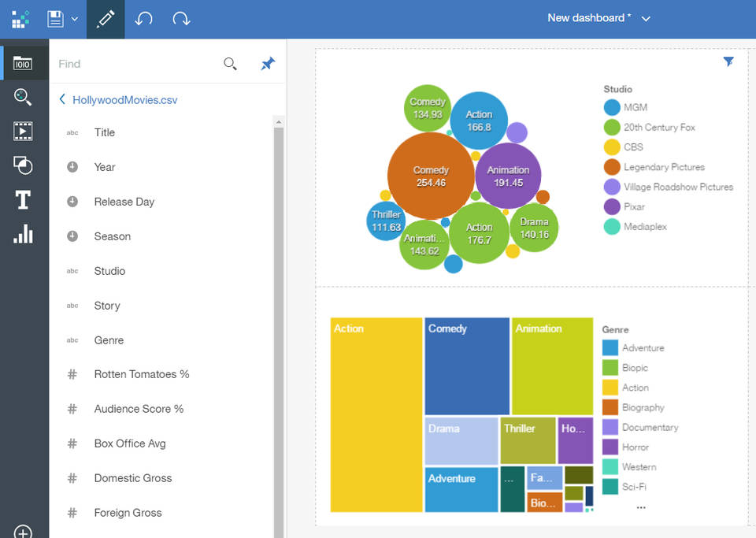The image size is (756, 538).
Task: Open the media widgets panel
Action: [x=21, y=131]
